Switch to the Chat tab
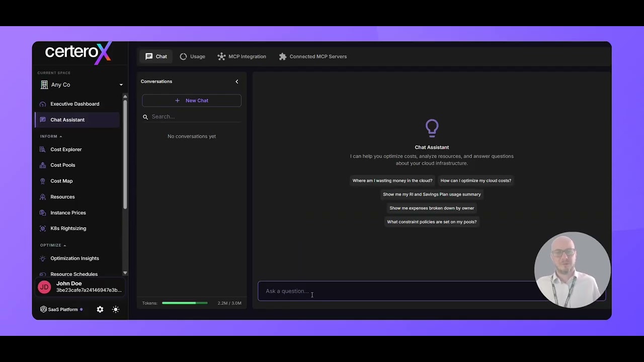Image resolution: width=644 pixels, height=362 pixels. (156, 56)
